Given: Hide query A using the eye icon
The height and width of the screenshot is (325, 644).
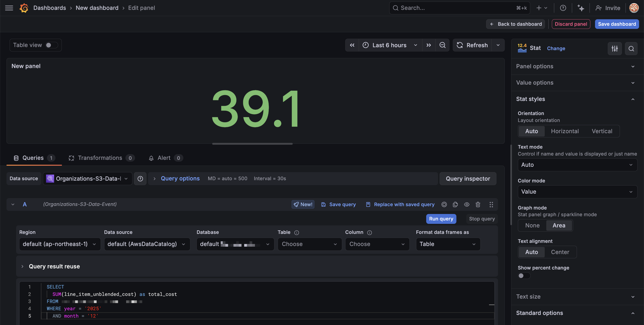Looking at the screenshot, I should click(x=466, y=204).
